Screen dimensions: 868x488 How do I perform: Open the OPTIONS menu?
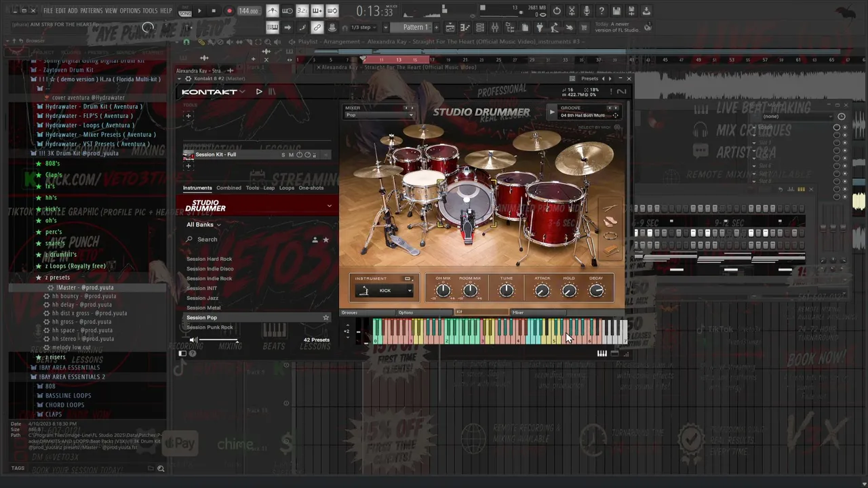(x=130, y=11)
